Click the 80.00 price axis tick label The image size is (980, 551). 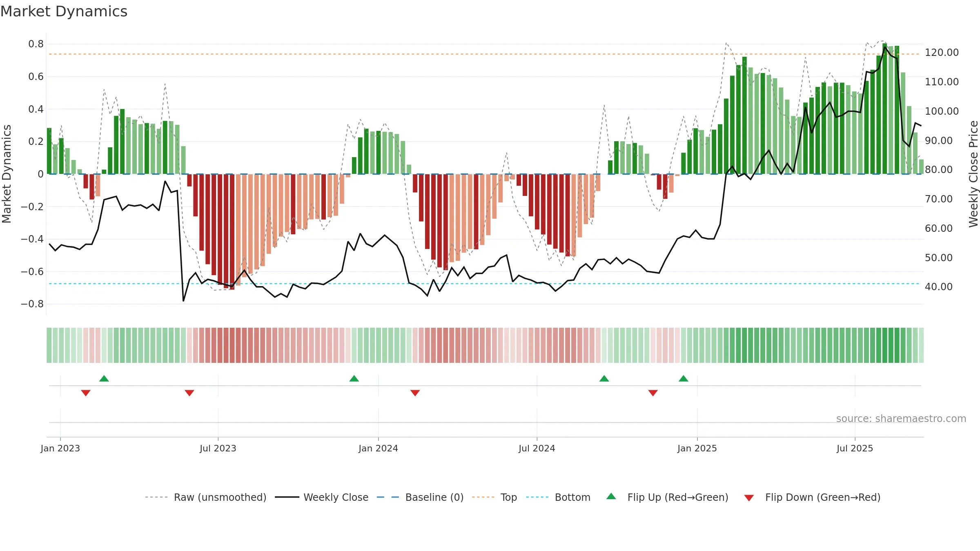click(939, 169)
